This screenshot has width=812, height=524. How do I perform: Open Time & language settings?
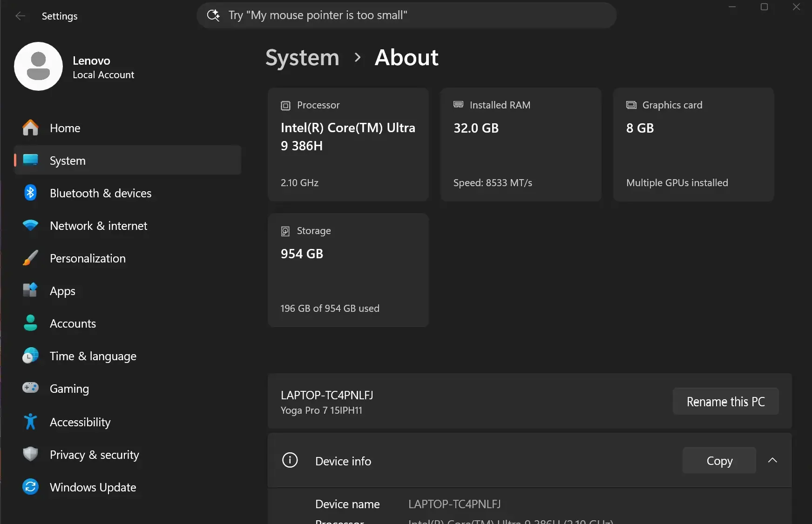pyautogui.click(x=128, y=356)
